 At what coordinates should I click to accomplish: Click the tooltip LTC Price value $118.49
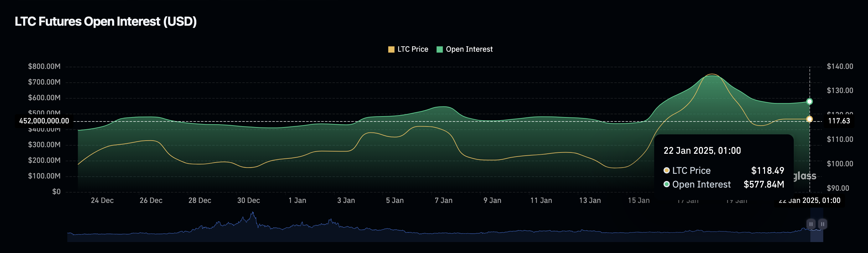click(x=767, y=170)
